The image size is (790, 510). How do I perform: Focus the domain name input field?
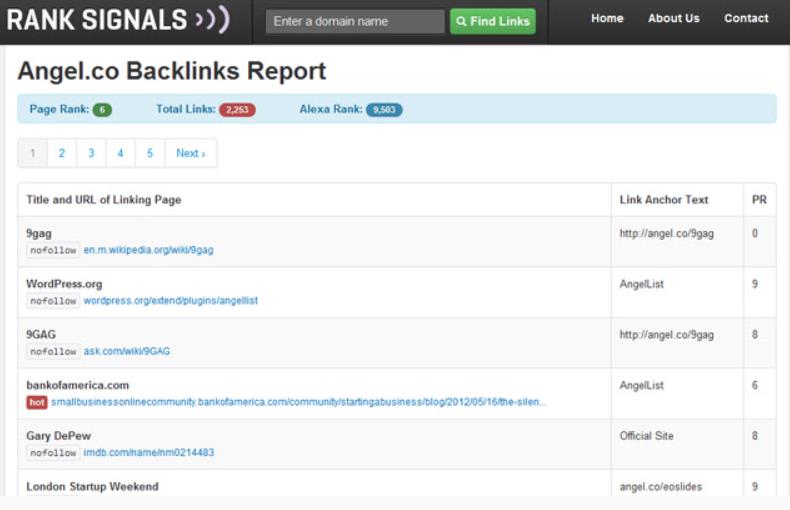(355, 21)
